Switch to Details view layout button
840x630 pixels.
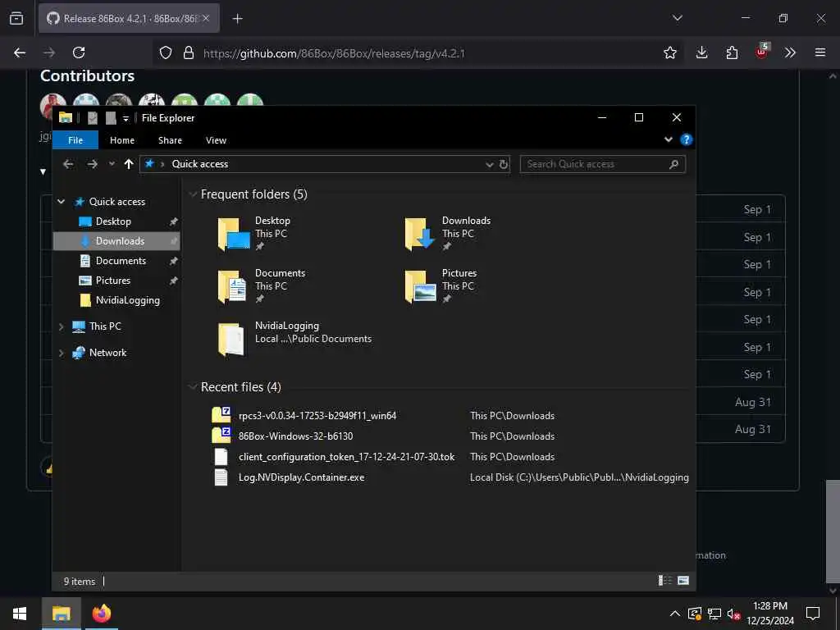[664, 580]
